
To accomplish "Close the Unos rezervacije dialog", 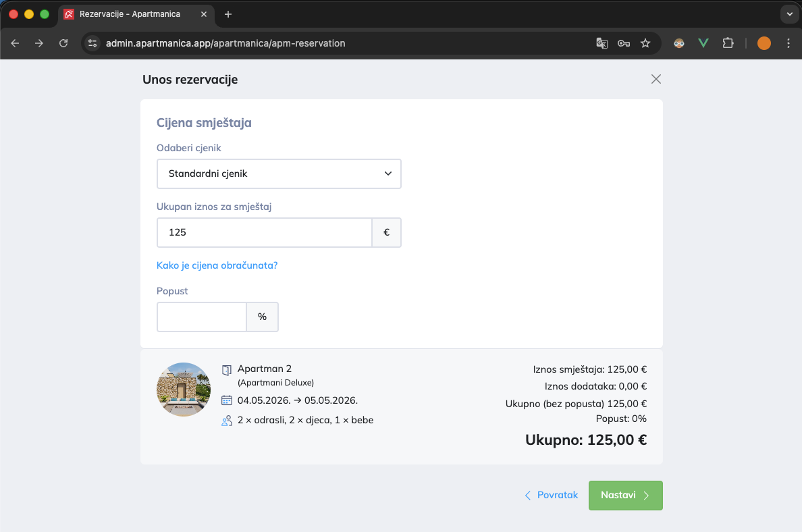I will pos(656,79).
